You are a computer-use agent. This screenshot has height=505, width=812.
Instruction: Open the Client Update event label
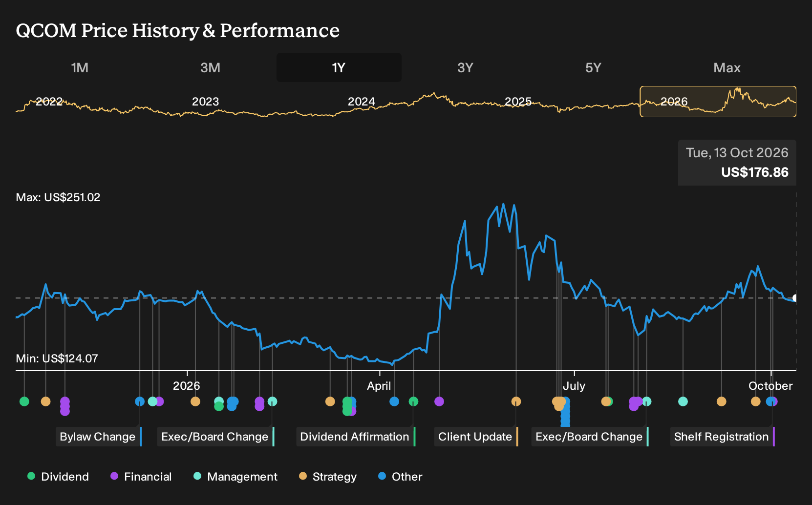coord(476,437)
